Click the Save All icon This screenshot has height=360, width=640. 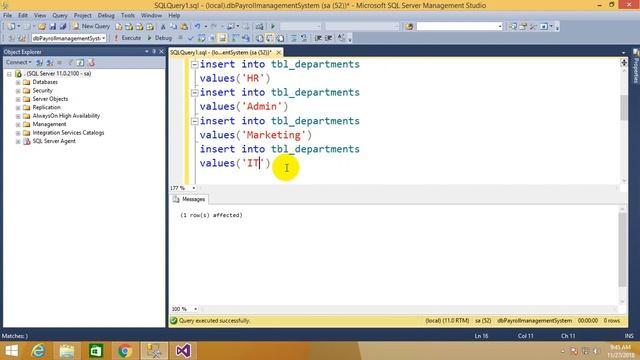point(63,27)
